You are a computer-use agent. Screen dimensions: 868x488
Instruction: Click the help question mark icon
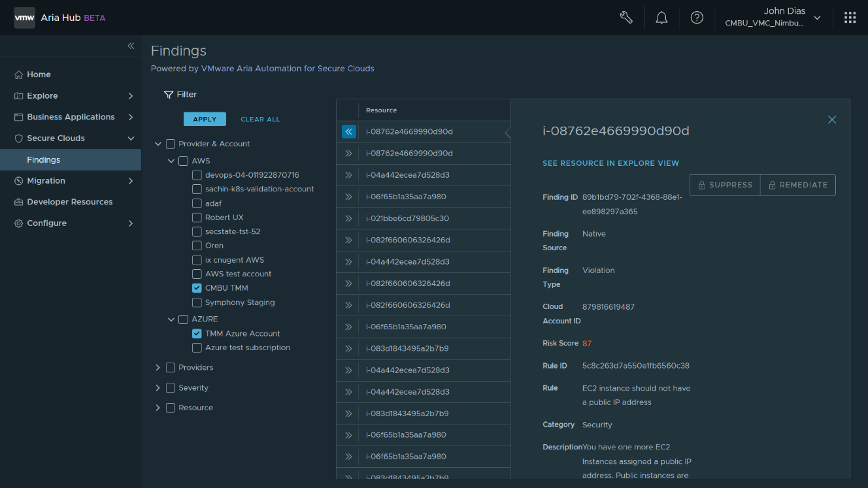click(697, 18)
